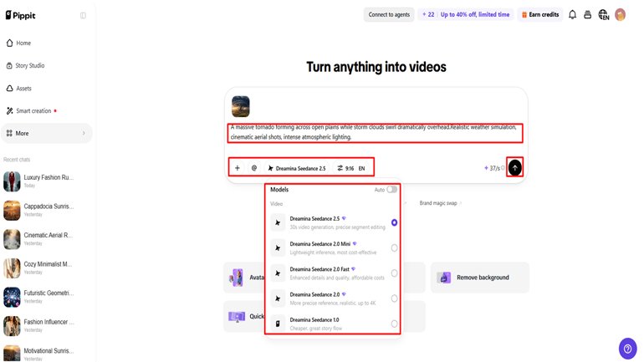Click Luxury Fashion chat thumbnail
Screen dimensions: 644x362
click(12, 181)
